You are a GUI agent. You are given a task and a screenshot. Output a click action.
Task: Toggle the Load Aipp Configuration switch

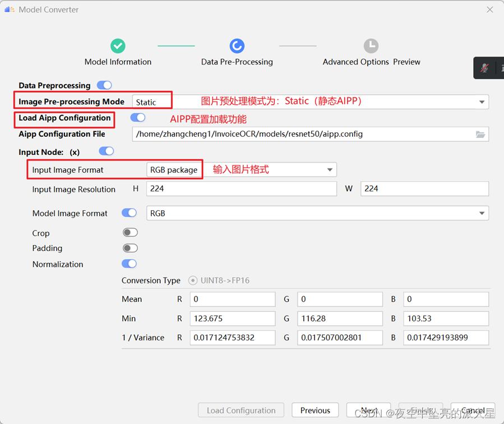click(137, 118)
